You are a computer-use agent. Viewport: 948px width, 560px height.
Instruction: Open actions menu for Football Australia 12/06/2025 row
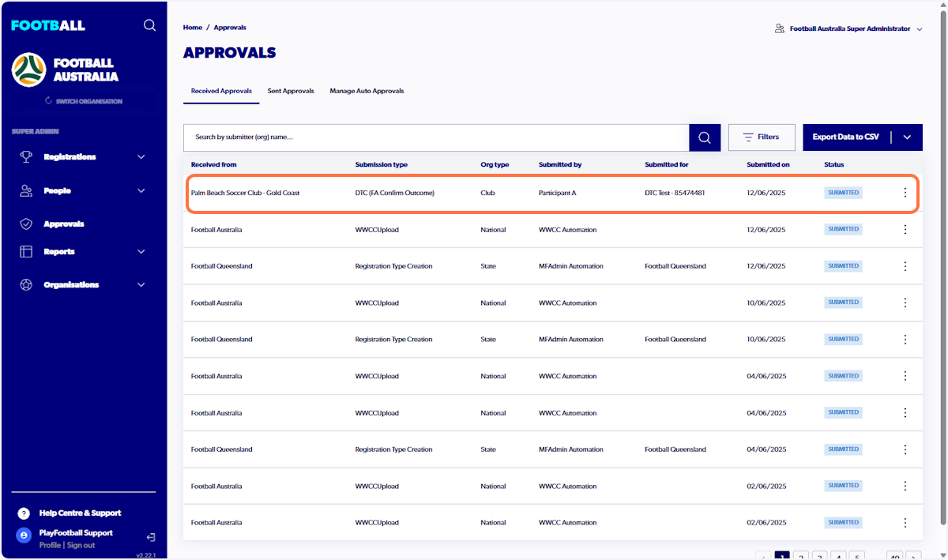(x=905, y=229)
